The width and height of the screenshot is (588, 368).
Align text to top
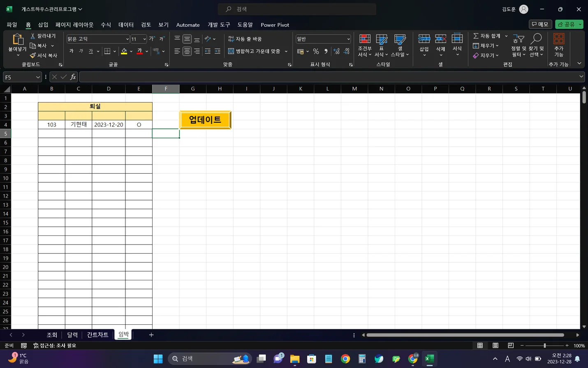(x=177, y=39)
